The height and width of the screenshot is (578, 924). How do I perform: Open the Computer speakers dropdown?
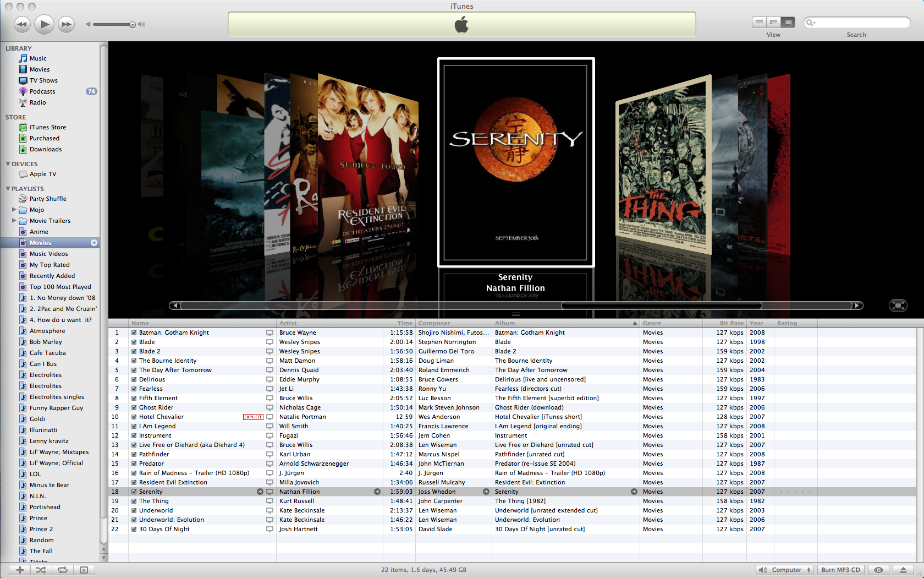click(785, 570)
